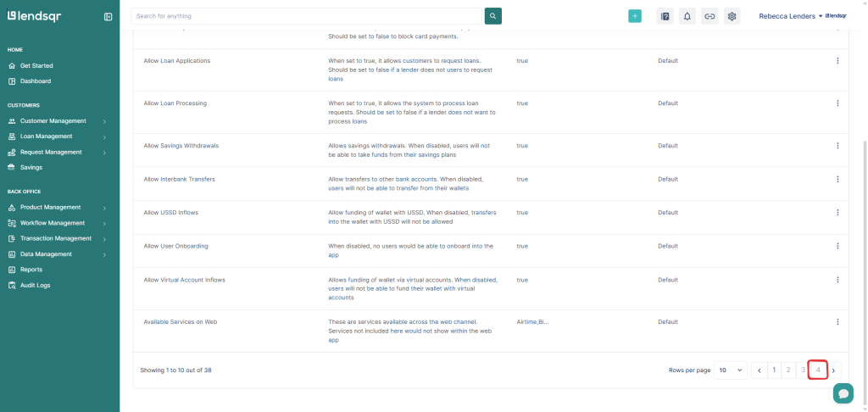
Task: Open the link icon in top bar
Action: 709,16
